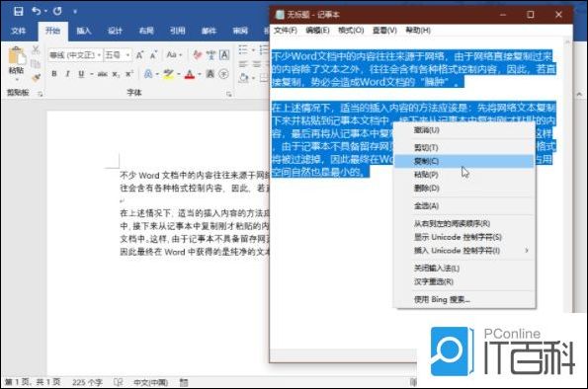Click the Cut scissors icon in Clipboard group

[x=36, y=49]
